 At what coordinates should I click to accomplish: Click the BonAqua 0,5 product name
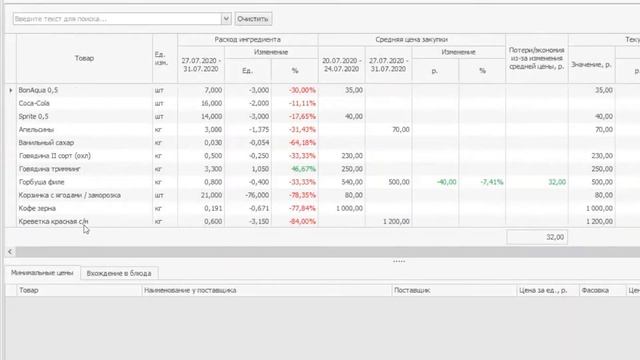(38, 90)
